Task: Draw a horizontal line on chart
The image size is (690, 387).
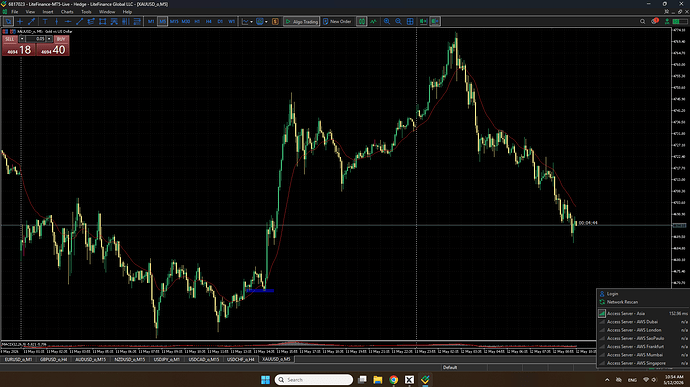Action: [x=68, y=21]
